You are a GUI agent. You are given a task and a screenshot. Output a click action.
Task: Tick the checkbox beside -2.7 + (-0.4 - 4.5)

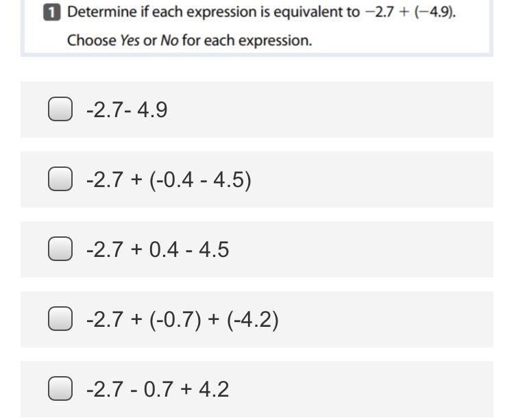click(x=60, y=179)
